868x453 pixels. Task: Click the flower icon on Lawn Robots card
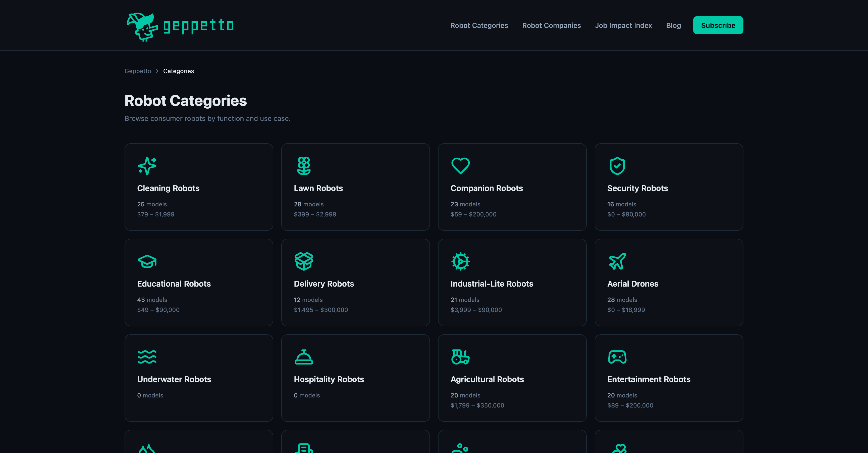click(x=304, y=166)
